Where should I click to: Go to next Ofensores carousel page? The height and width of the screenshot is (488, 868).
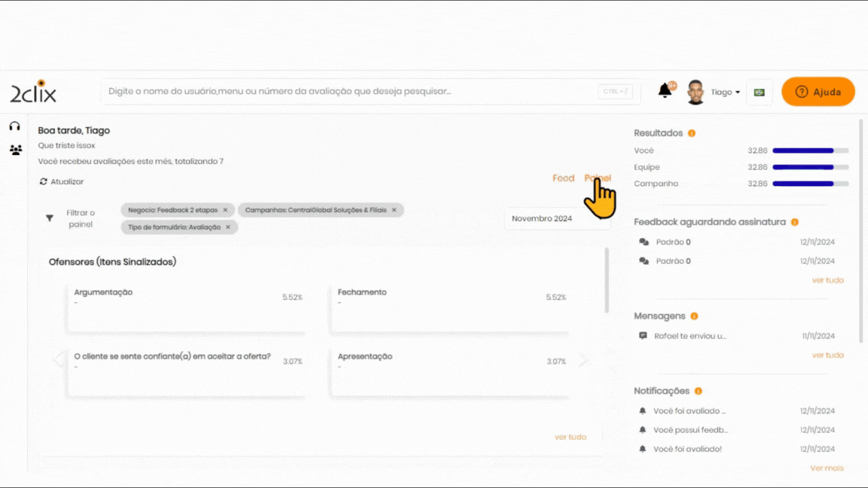(582, 360)
